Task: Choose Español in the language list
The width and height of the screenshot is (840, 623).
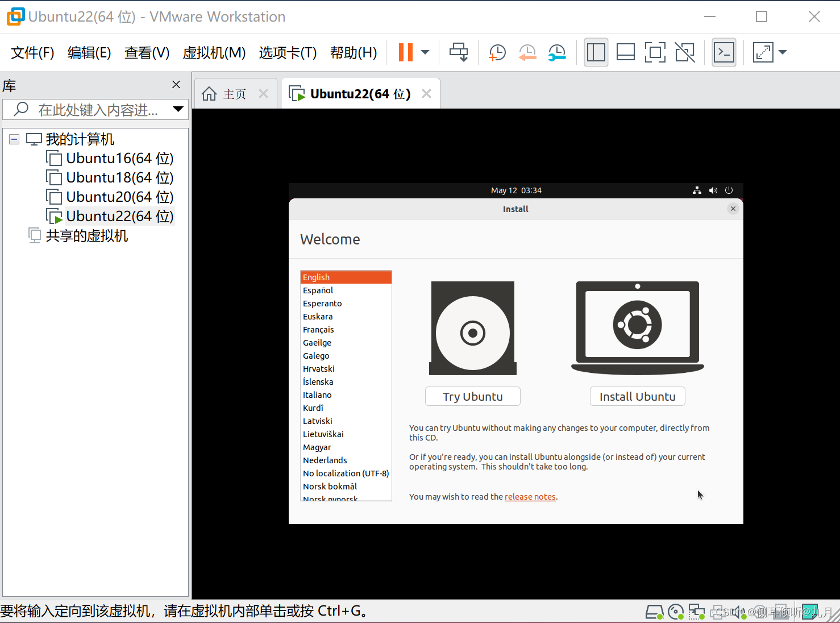Action: point(346,290)
